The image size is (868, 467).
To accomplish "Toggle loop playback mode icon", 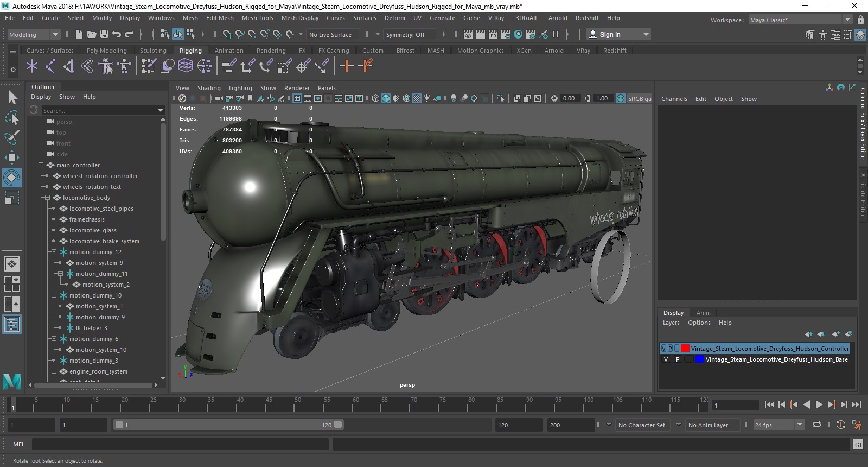I will point(817,425).
